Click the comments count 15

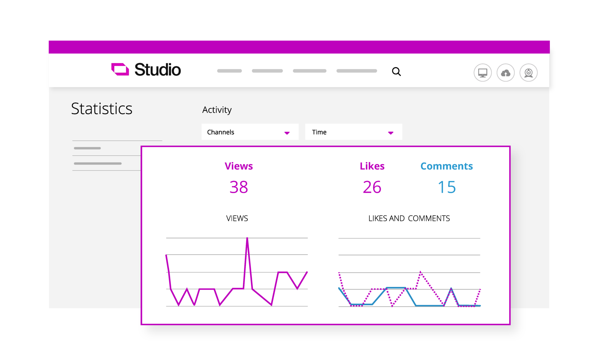[x=447, y=187]
